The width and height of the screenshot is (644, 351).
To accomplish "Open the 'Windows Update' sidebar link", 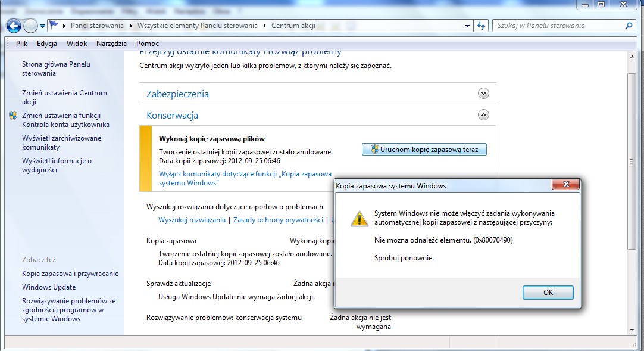I will coord(49,287).
